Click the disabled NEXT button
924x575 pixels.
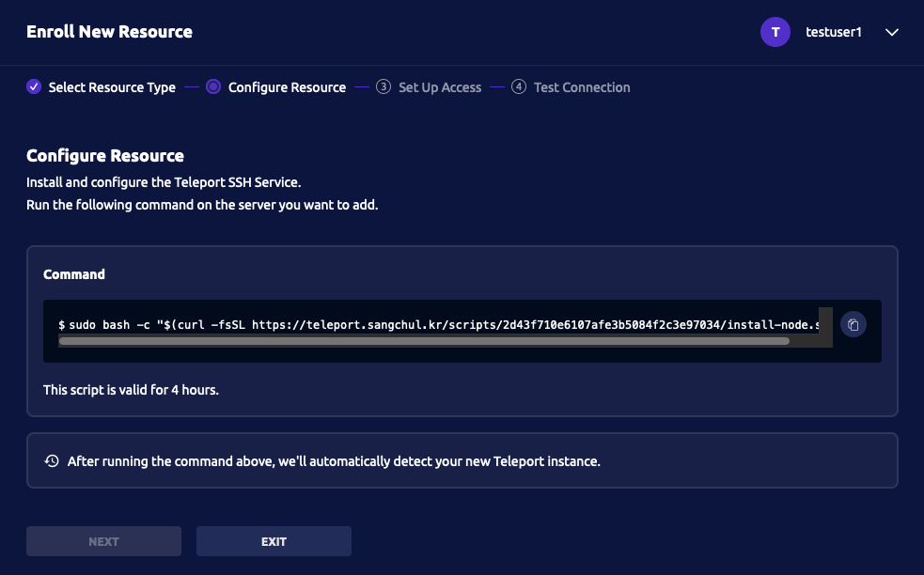103,541
